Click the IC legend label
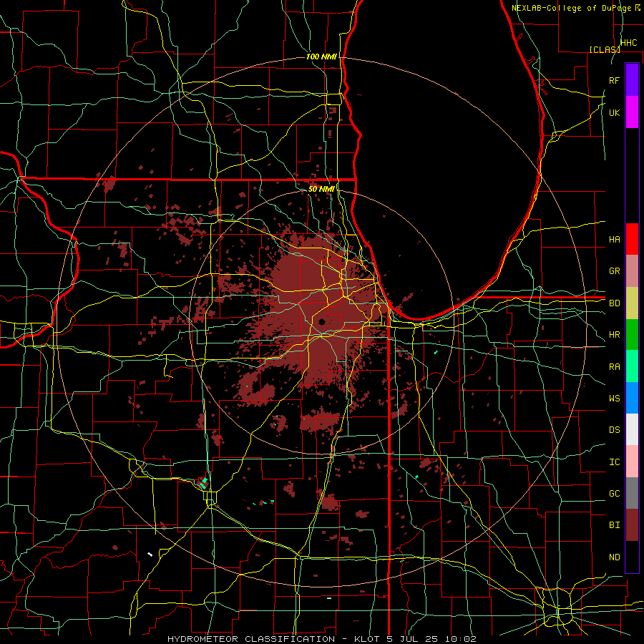The height and width of the screenshot is (644, 644). point(614,462)
